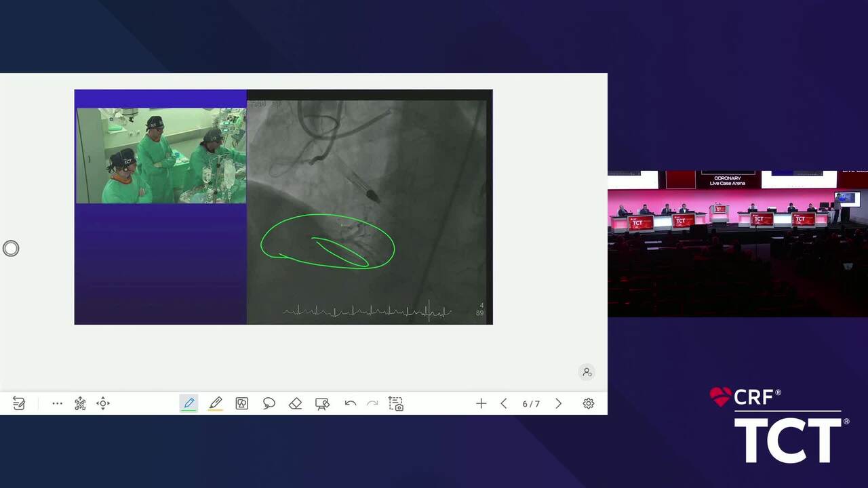Open the QR code share option
This screenshot has width=868, height=488.
tap(80, 403)
